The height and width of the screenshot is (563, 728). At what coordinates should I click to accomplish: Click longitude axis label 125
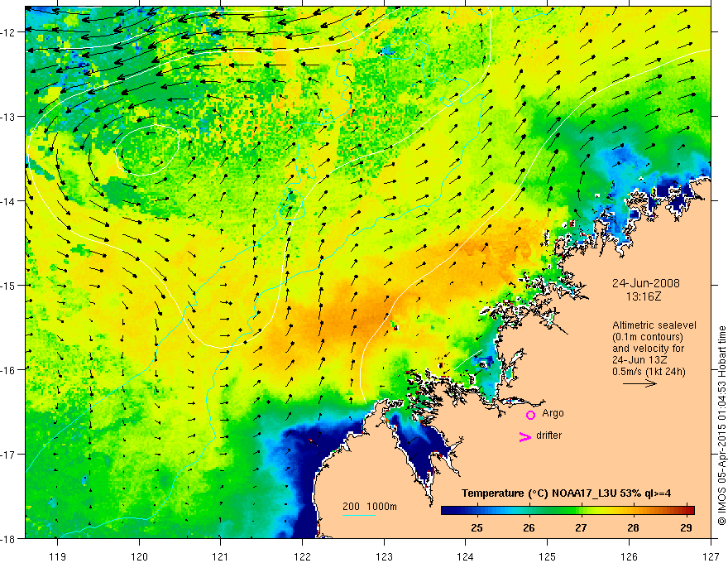548,556
